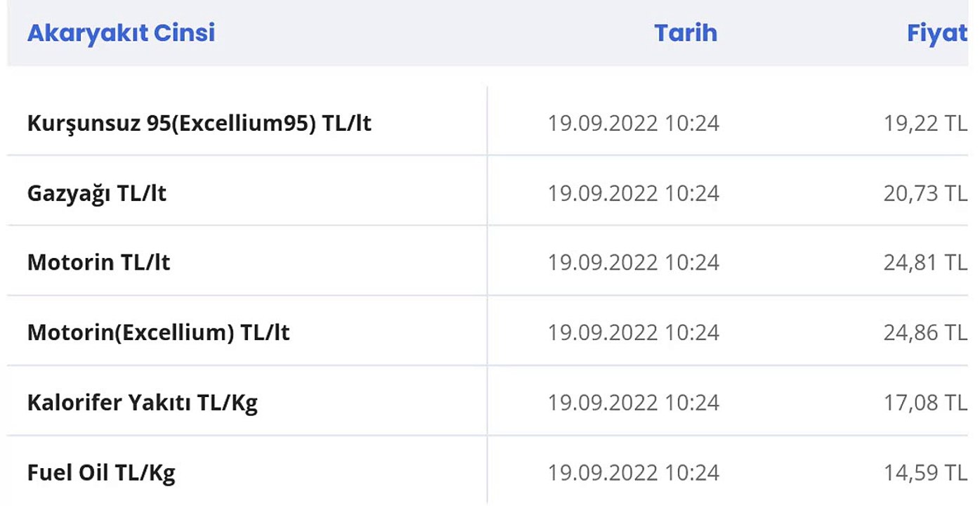Click the Akaryakıt Cinsi column header
The width and height of the screenshot is (980, 506).
tap(121, 33)
